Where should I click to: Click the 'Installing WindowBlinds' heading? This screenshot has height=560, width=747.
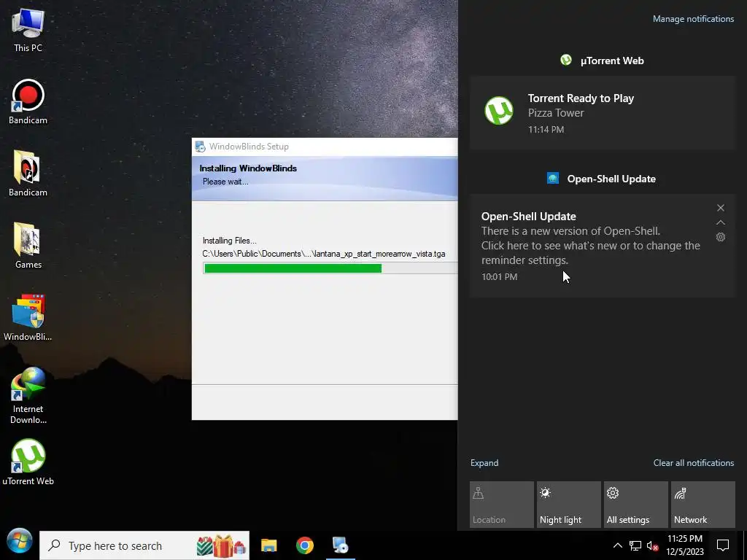point(248,168)
